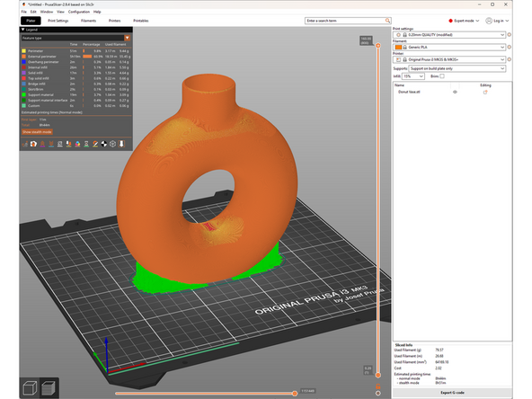Switch to 3D editor view cube icon

[30, 388]
